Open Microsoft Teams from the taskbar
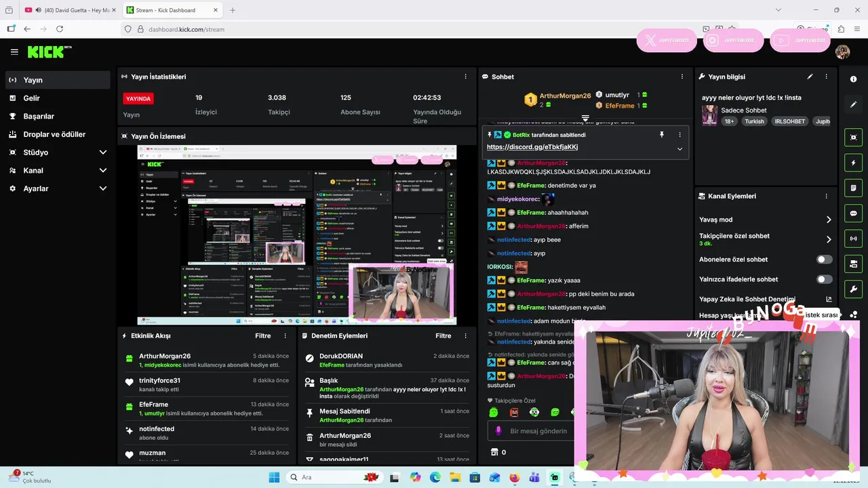868x488 pixels. (x=534, y=477)
